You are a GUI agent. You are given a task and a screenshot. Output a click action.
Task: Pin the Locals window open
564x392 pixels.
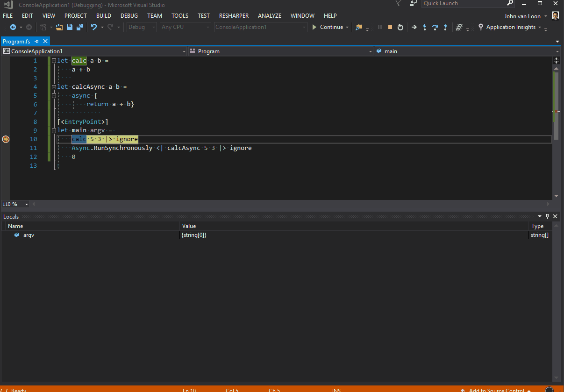pos(547,216)
